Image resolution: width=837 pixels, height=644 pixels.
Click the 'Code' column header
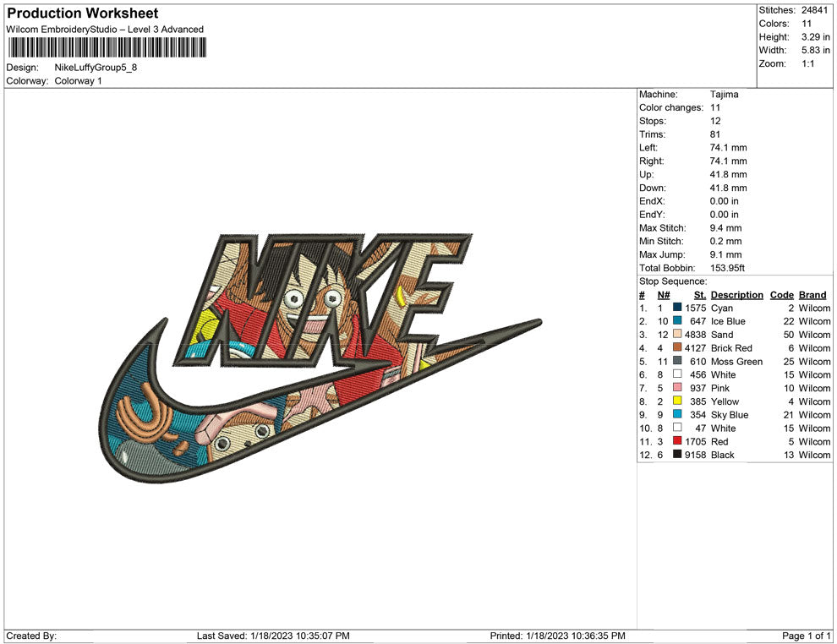point(781,295)
